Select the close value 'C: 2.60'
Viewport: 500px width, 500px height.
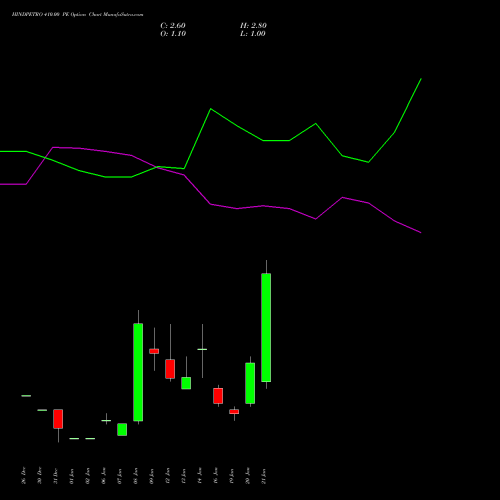pos(173,26)
